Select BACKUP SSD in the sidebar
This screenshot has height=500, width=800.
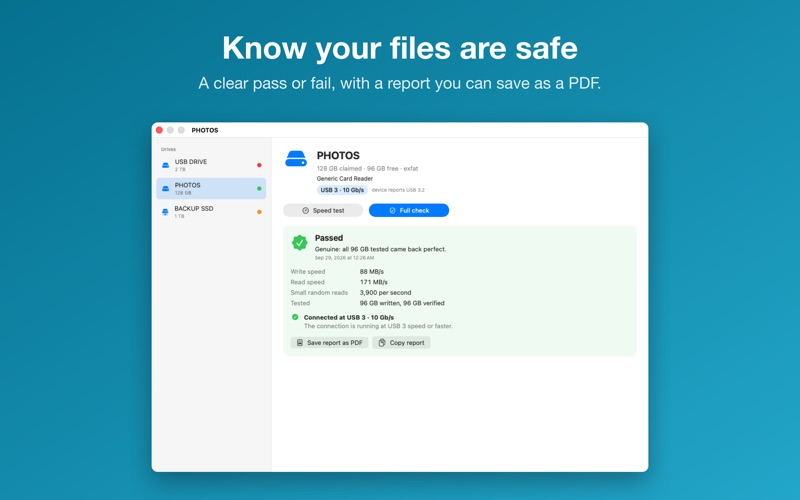[211, 212]
